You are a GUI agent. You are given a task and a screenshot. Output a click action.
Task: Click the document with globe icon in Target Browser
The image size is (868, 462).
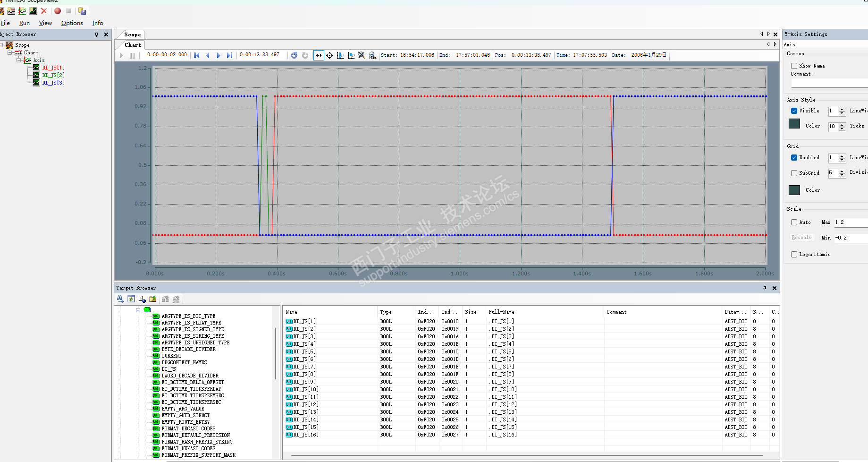pyautogui.click(x=142, y=299)
